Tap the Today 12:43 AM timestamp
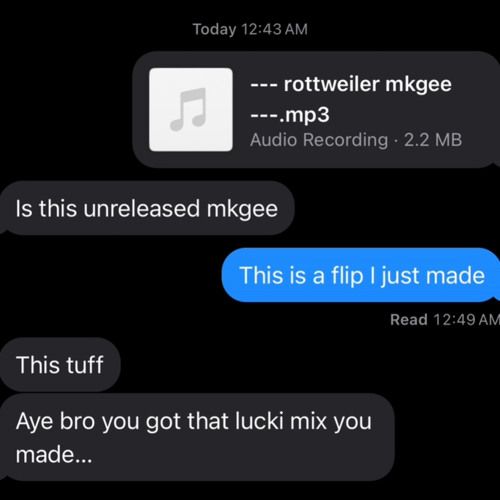This screenshot has width=500, height=500. tap(250, 29)
